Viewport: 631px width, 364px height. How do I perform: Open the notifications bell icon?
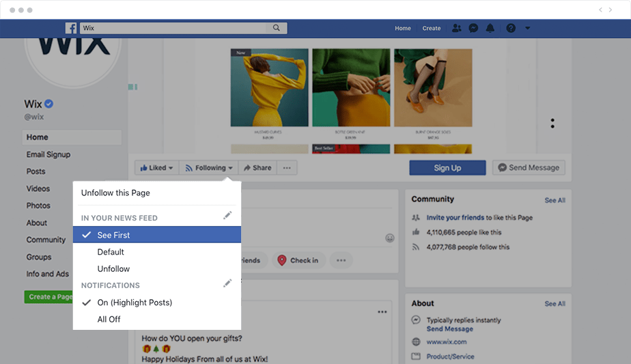point(490,28)
